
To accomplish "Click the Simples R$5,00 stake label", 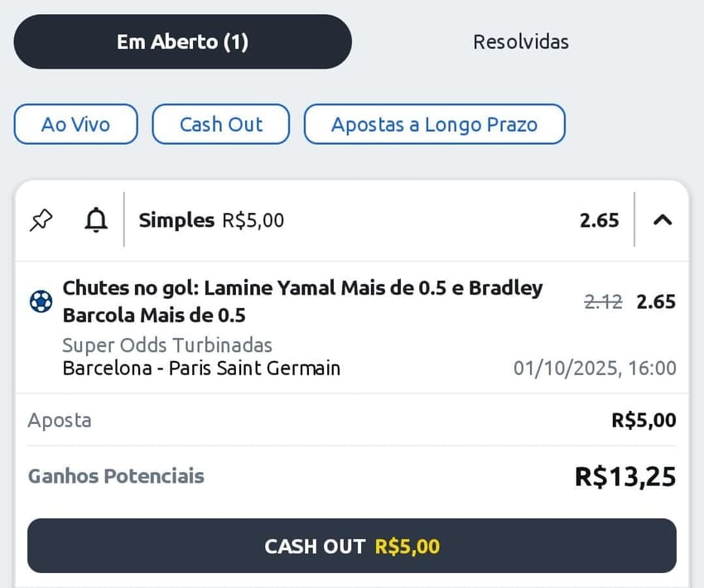I will (209, 220).
